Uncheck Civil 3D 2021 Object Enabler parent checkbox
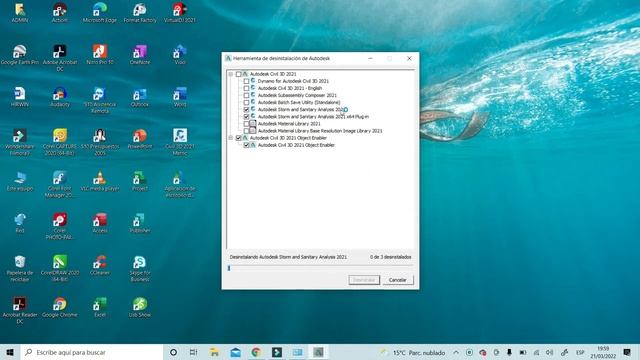Image resolution: width=640 pixels, height=360 pixels. [x=238, y=138]
